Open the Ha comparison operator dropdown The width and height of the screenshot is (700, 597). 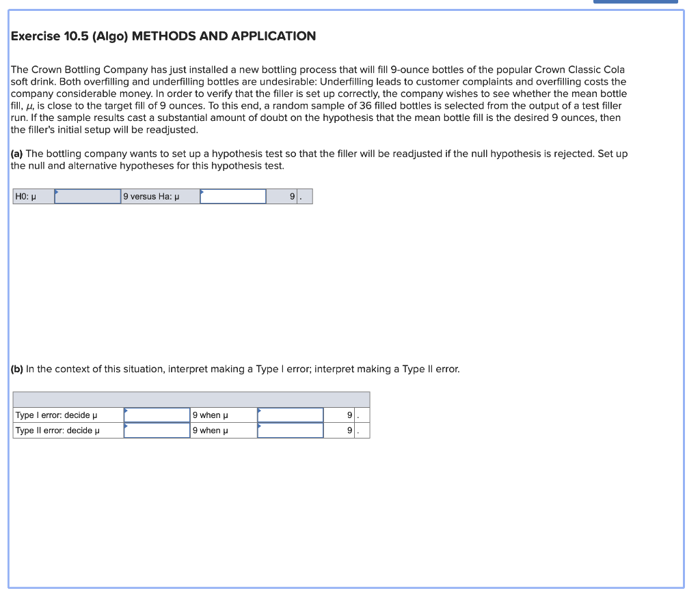coord(232,197)
